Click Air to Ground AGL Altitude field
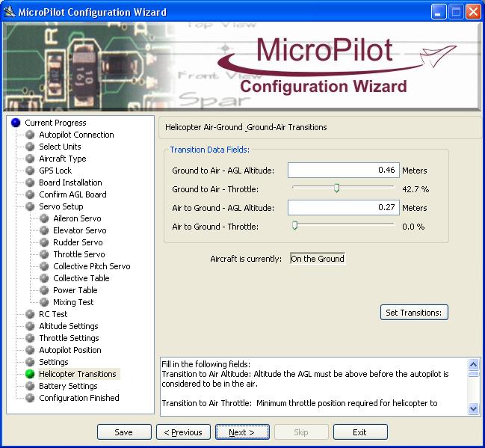This screenshot has width=485, height=448. (x=343, y=207)
